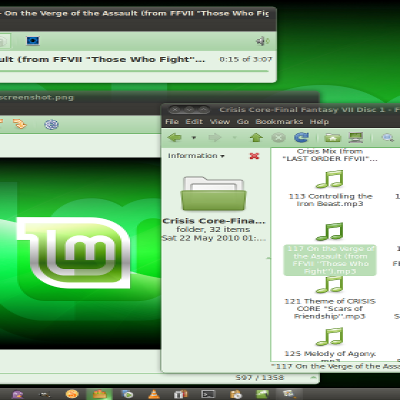The width and height of the screenshot is (400, 400).
Task: Open the Edit menu
Action: 194,122
